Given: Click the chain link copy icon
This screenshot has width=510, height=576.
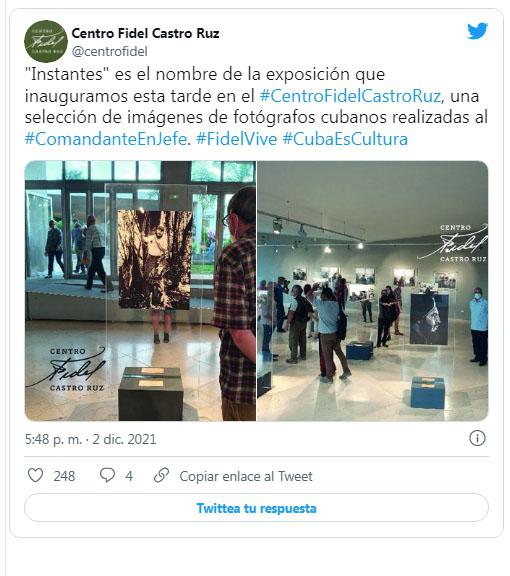Looking at the screenshot, I should click(x=161, y=475).
